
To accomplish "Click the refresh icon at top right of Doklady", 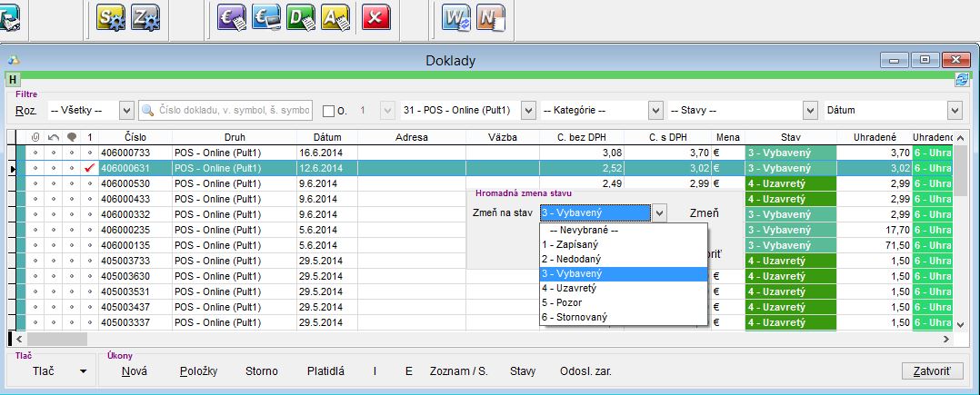I will (961, 80).
